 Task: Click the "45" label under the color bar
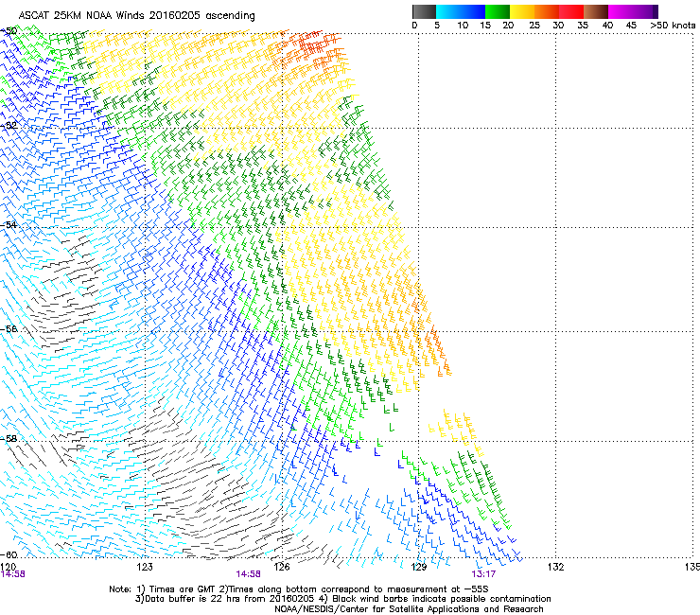click(631, 25)
